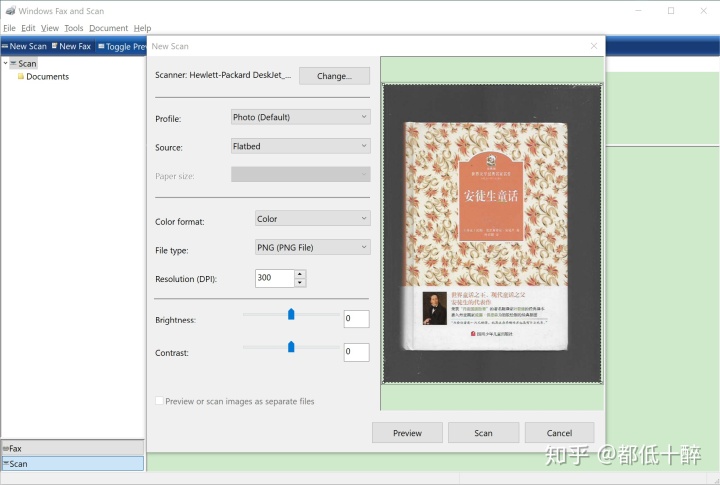
Task: Open the File menu
Action: (9, 28)
